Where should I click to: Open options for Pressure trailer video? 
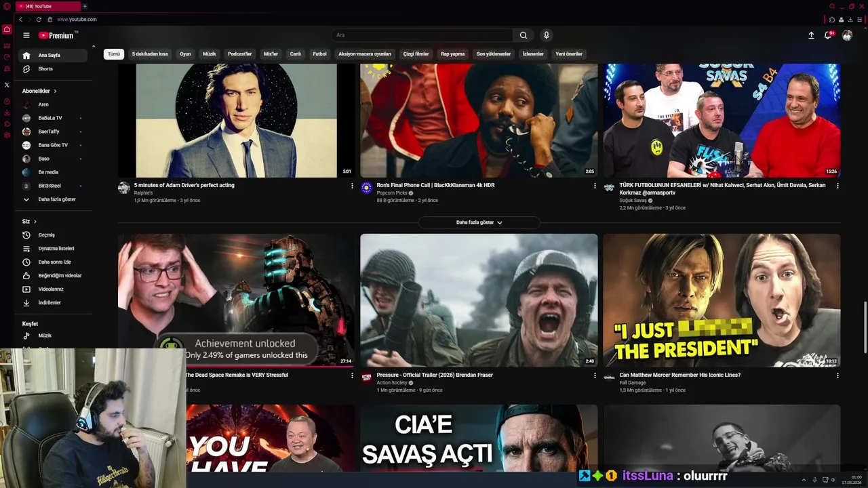[x=595, y=375]
